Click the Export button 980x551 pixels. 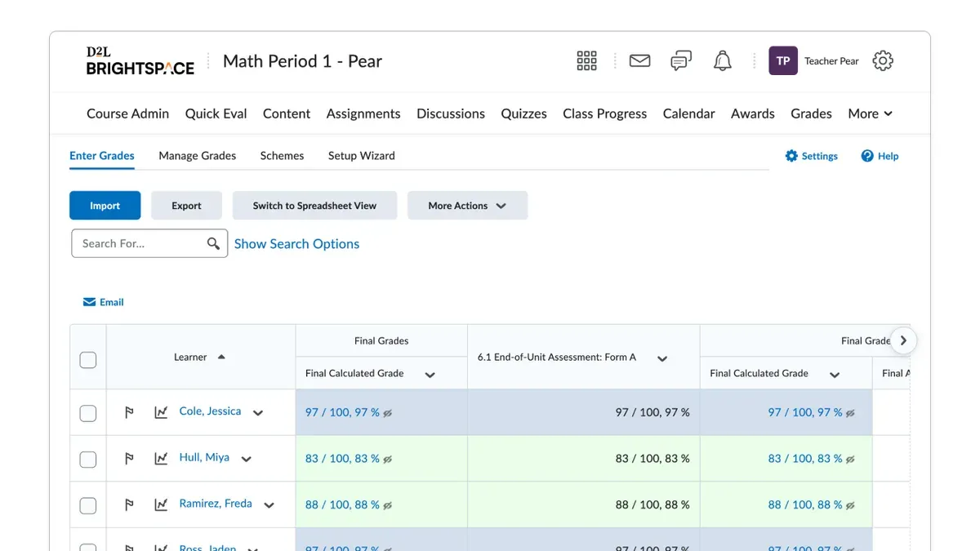pyautogui.click(x=186, y=206)
